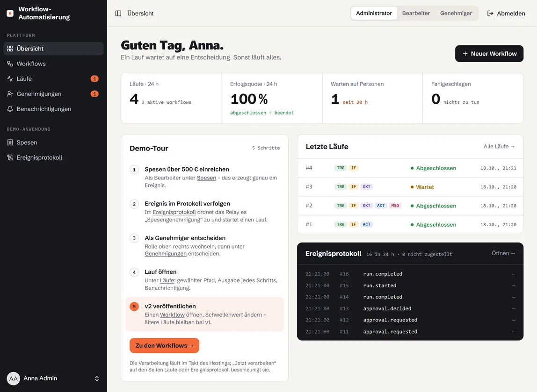Follow the Ereignisprotokoll link in step 2
Screen dimensions: 537x392
click(x=174, y=212)
